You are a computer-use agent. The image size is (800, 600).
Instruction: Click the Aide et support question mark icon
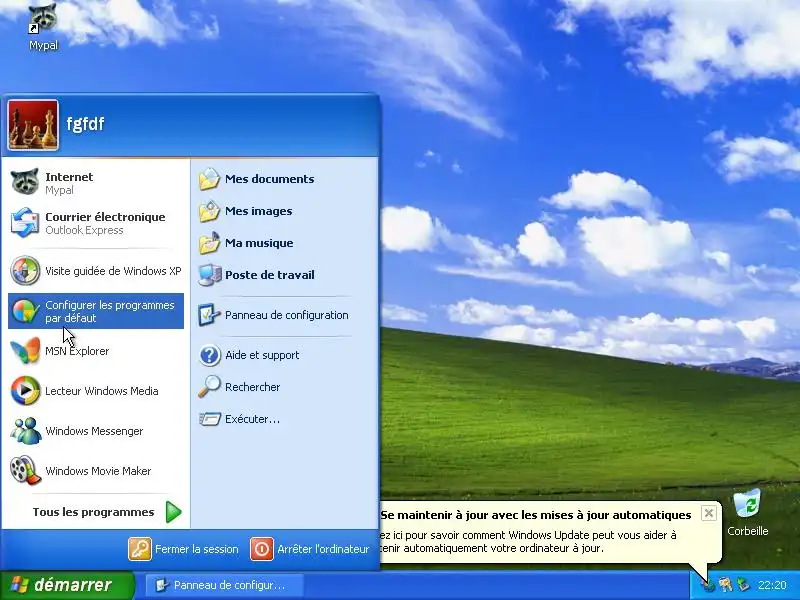click(209, 355)
